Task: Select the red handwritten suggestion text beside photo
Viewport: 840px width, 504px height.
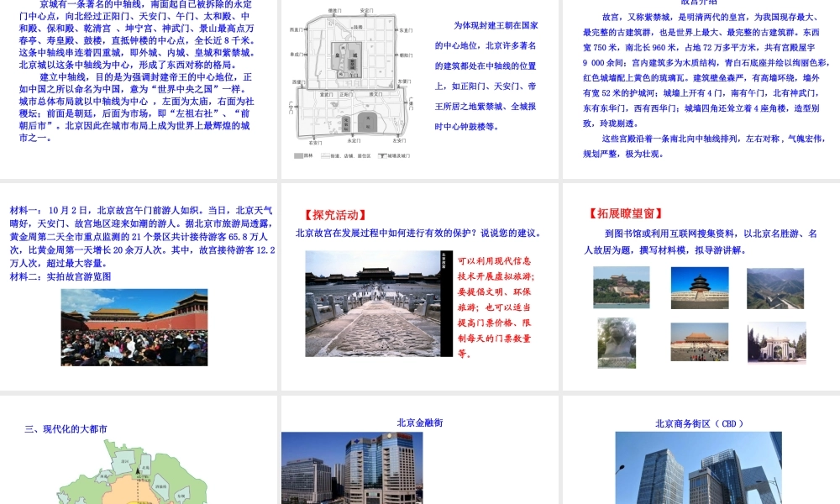Action: [495, 307]
